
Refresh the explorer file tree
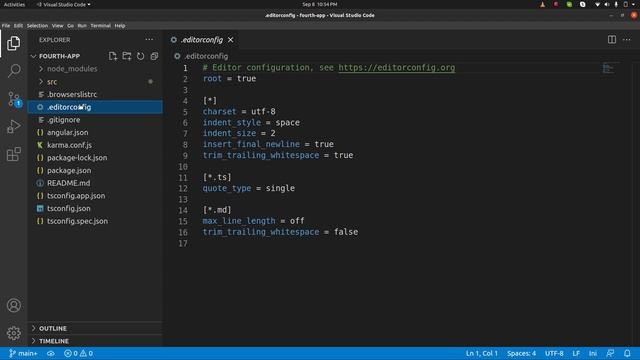pyautogui.click(x=140, y=56)
